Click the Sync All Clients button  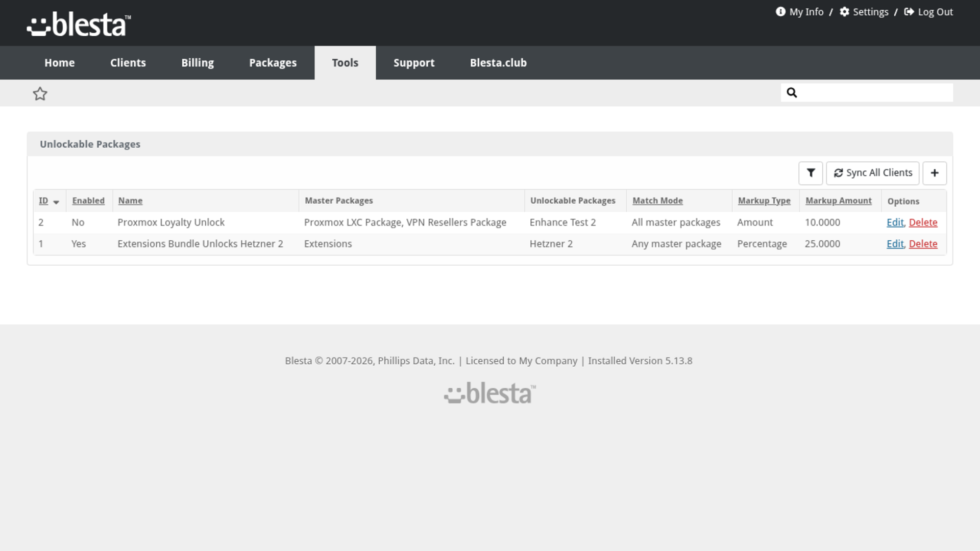[873, 173]
